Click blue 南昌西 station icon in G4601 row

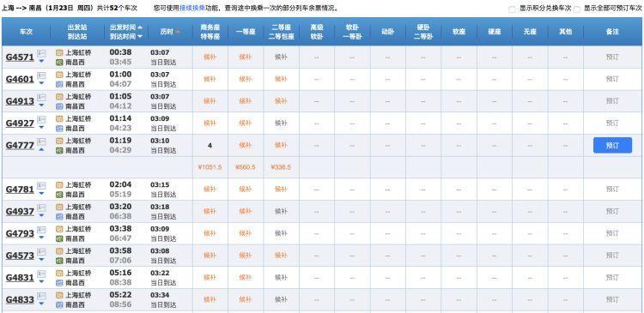tap(59, 85)
